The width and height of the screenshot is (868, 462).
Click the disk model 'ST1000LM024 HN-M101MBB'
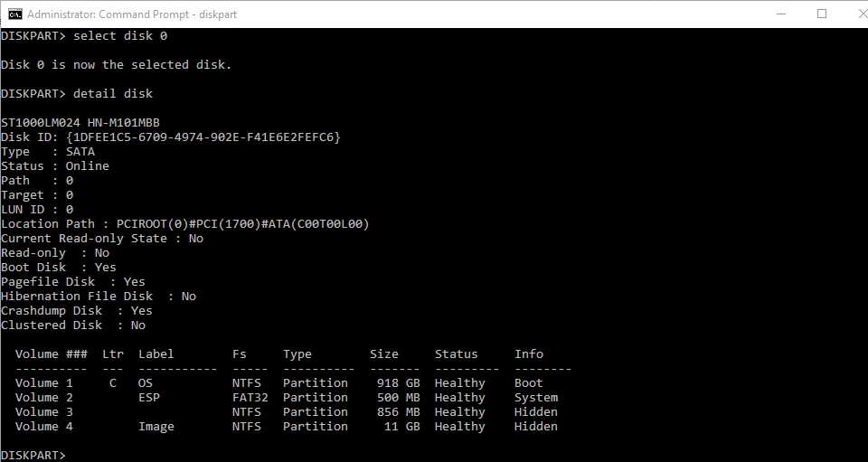coord(80,122)
